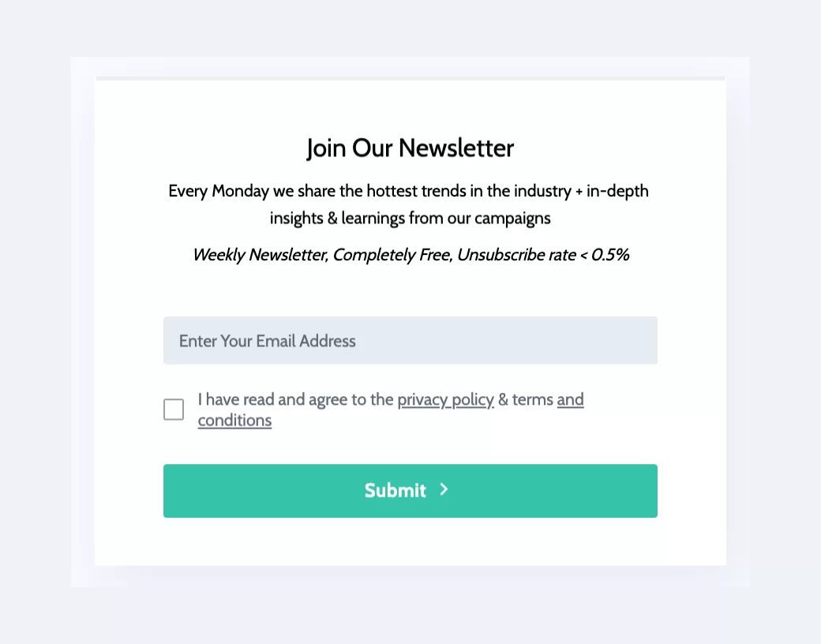Click the gray bar atop the newsletter card

410,78
